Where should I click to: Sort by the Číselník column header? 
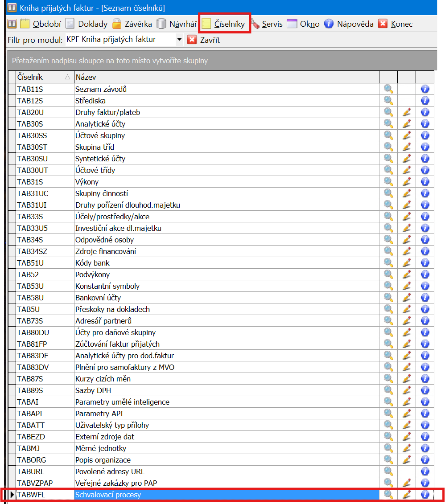40,77
